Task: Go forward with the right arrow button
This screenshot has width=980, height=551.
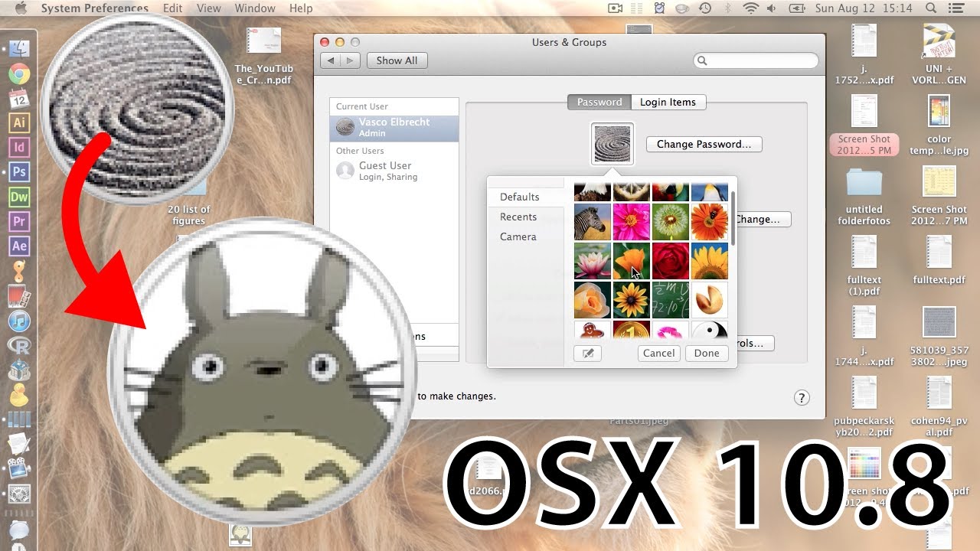Action: [350, 60]
